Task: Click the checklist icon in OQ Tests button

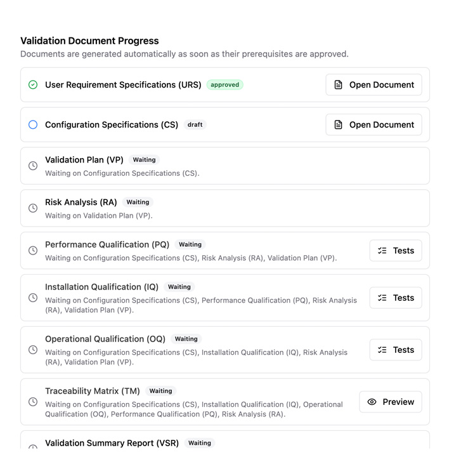Action: (x=382, y=350)
